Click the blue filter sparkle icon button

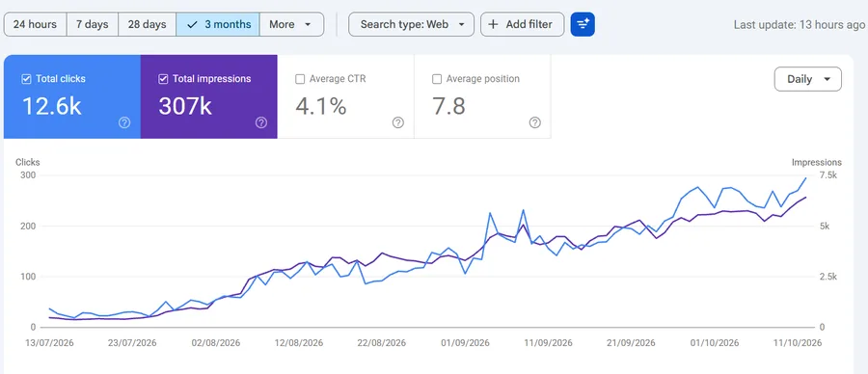click(583, 24)
